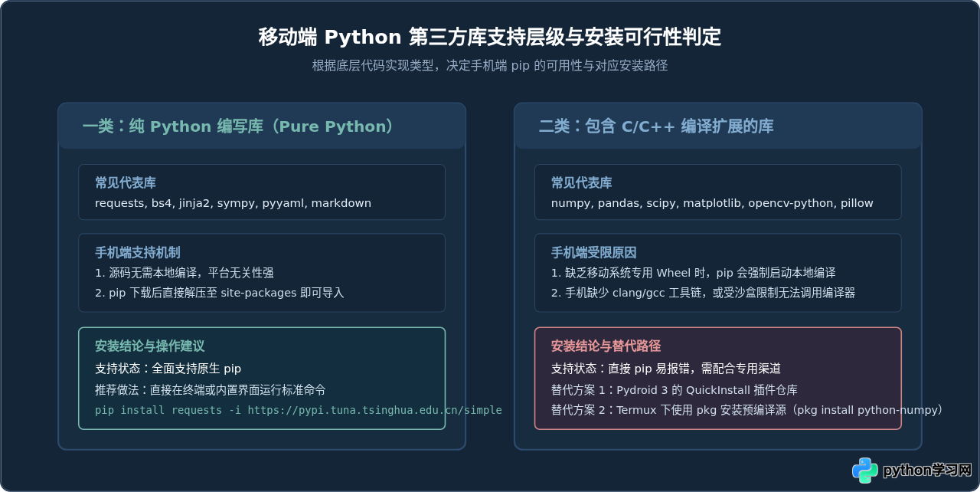
Task: Click the '手机端受限原因' heading
Action: (x=594, y=253)
